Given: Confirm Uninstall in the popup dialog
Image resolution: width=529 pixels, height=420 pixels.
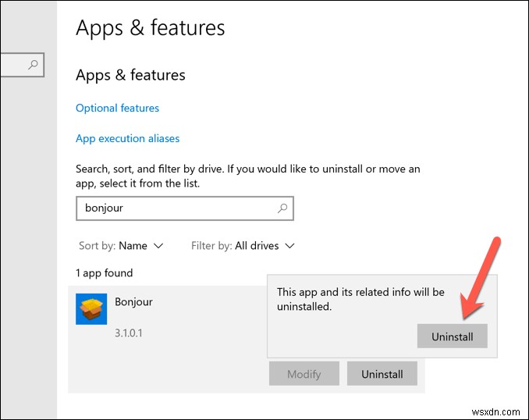Looking at the screenshot, I should (452, 336).
